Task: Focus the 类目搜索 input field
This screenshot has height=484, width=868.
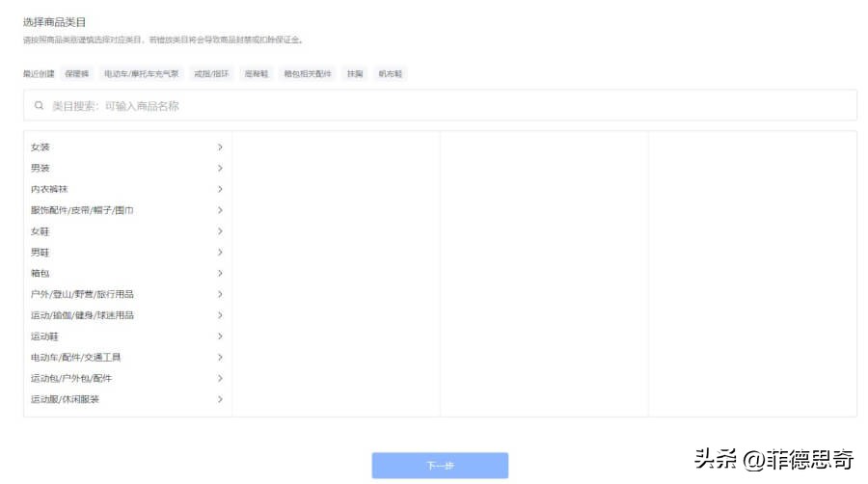Action: coord(440,105)
